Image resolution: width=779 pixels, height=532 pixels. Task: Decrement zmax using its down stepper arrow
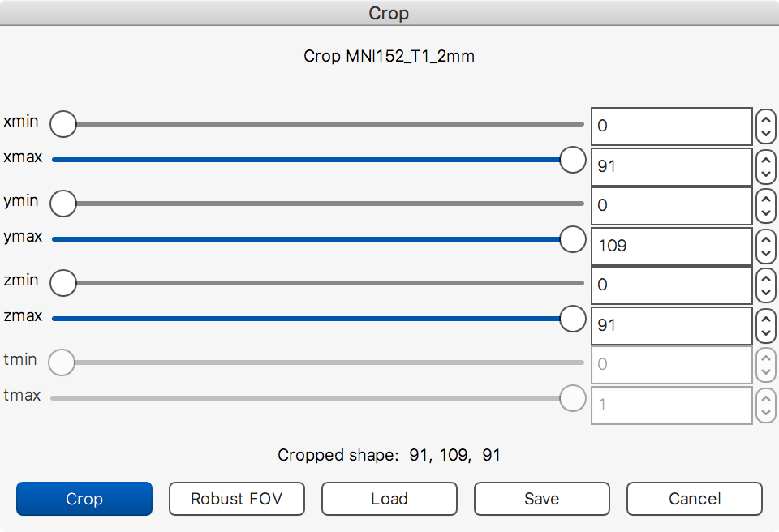click(x=765, y=333)
